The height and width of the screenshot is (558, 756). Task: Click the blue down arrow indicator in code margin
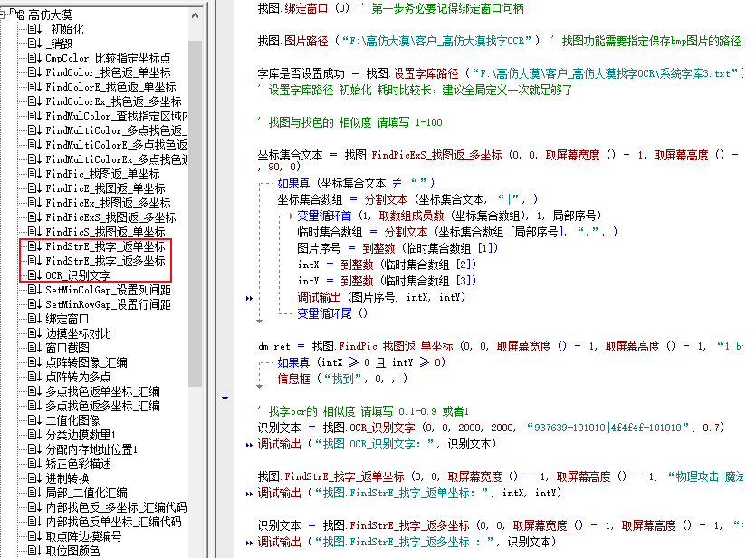(223, 396)
